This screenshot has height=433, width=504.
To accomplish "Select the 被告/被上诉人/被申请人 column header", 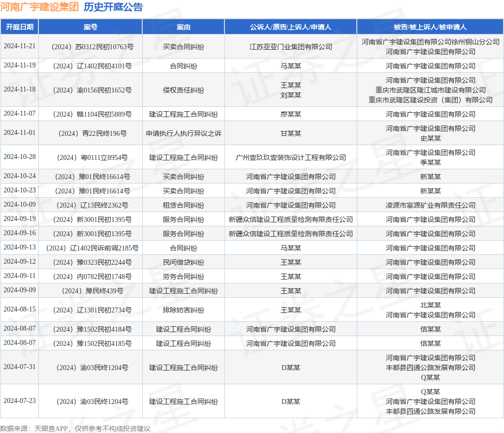I will pos(430,27).
